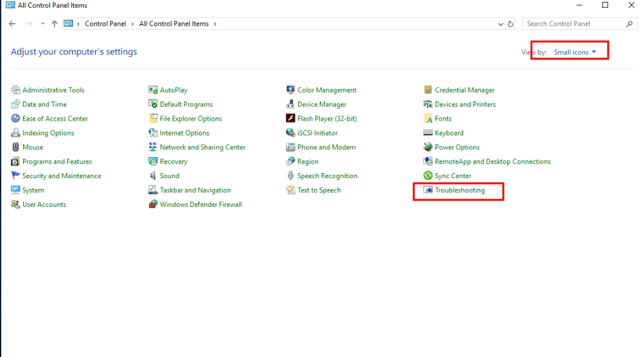Click the Ease of Access Center icon

click(x=16, y=119)
